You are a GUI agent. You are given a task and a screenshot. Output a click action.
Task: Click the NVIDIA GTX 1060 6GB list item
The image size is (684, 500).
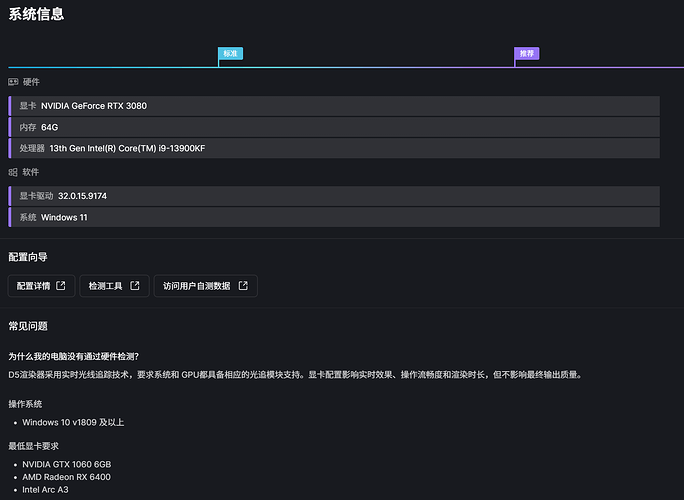[x=66, y=464]
